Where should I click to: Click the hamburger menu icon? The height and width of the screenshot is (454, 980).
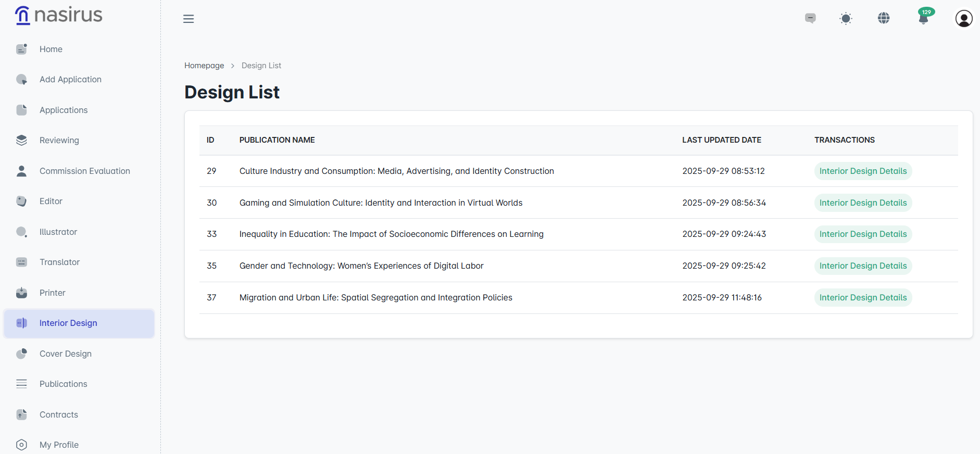189,19
